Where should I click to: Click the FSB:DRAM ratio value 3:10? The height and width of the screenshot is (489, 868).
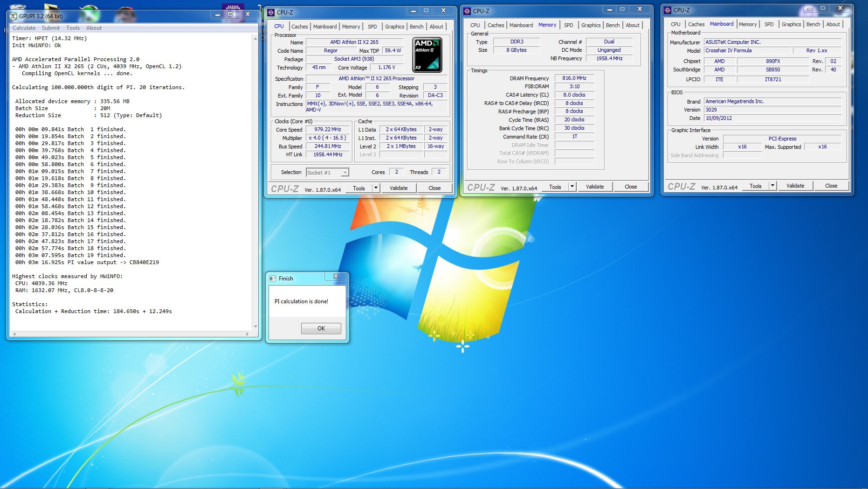tap(574, 87)
